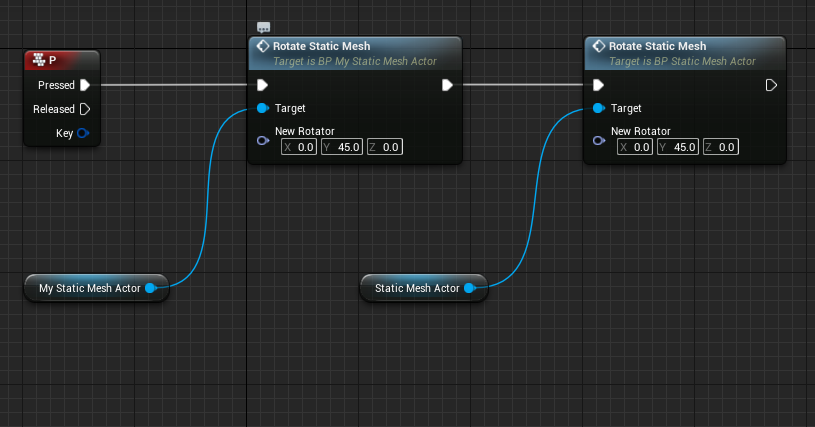Edit Z value field on first Rotate Static Mesh node
The width and height of the screenshot is (815, 427).
tap(385, 147)
